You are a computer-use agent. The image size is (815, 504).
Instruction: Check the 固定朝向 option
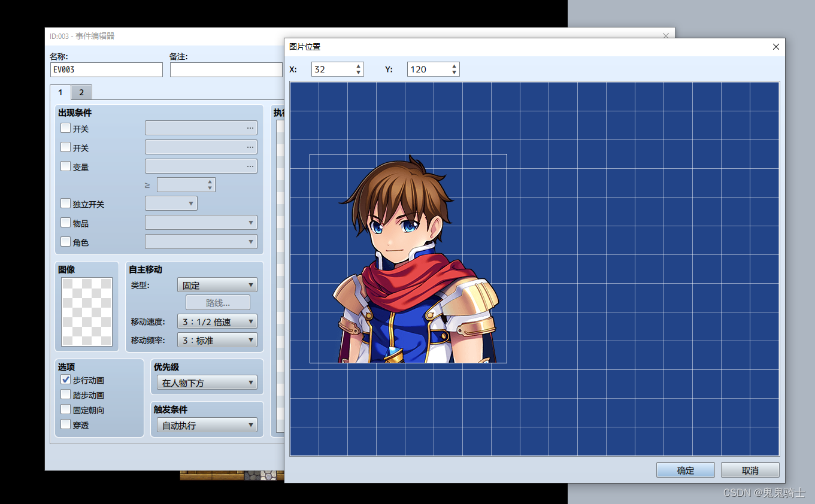66,409
